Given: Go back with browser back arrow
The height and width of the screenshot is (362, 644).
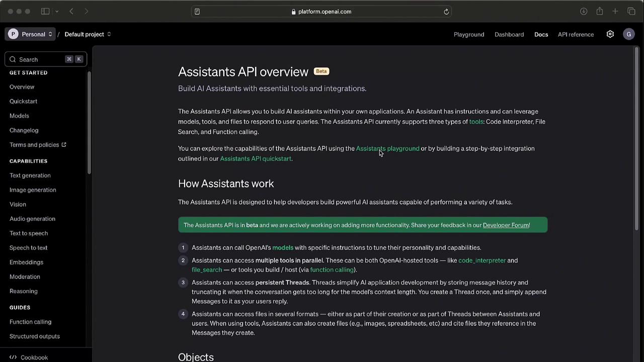Looking at the screenshot, I should (71, 12).
